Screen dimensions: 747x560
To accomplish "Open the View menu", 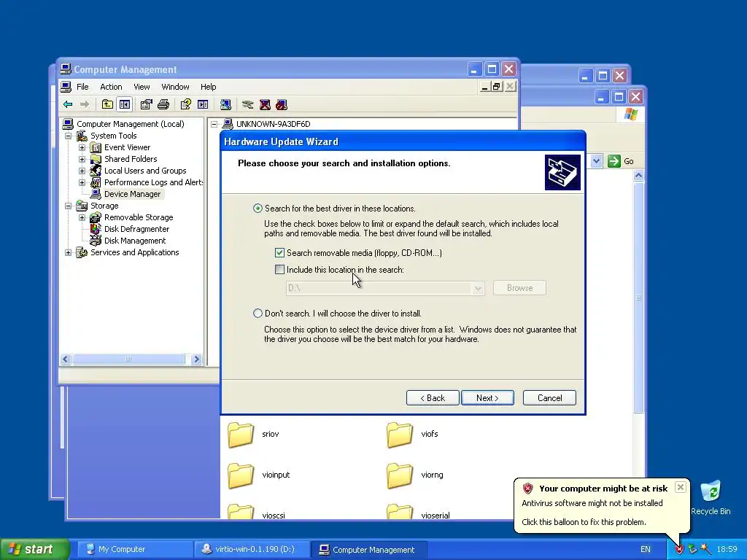I will click(x=142, y=87).
